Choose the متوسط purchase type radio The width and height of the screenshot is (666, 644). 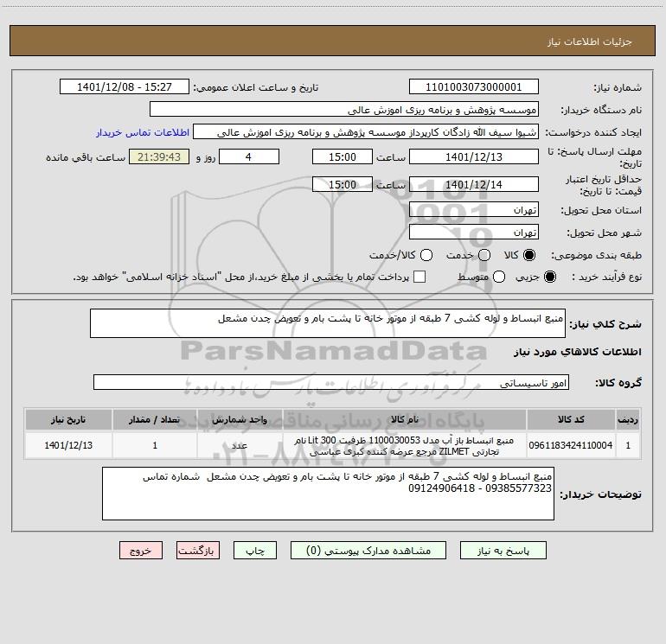tap(499, 277)
